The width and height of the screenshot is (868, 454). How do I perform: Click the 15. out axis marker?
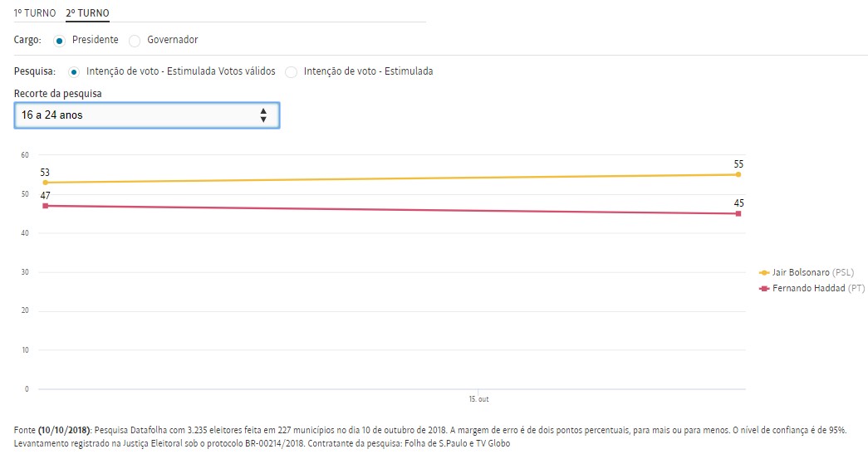point(478,399)
